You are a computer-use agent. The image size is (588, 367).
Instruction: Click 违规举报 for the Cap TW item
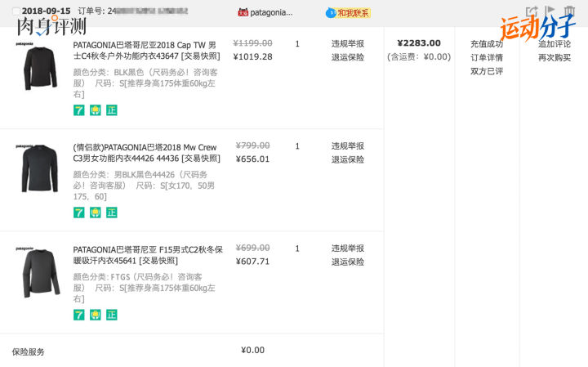[x=348, y=44]
